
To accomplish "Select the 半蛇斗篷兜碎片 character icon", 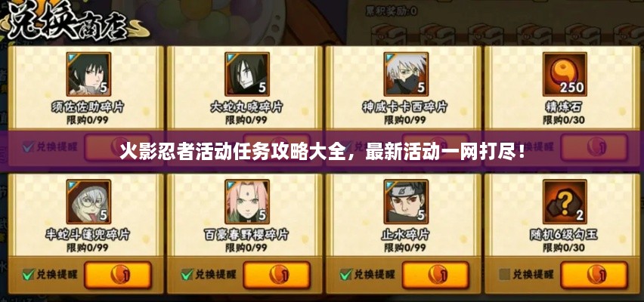I will click(88, 202).
